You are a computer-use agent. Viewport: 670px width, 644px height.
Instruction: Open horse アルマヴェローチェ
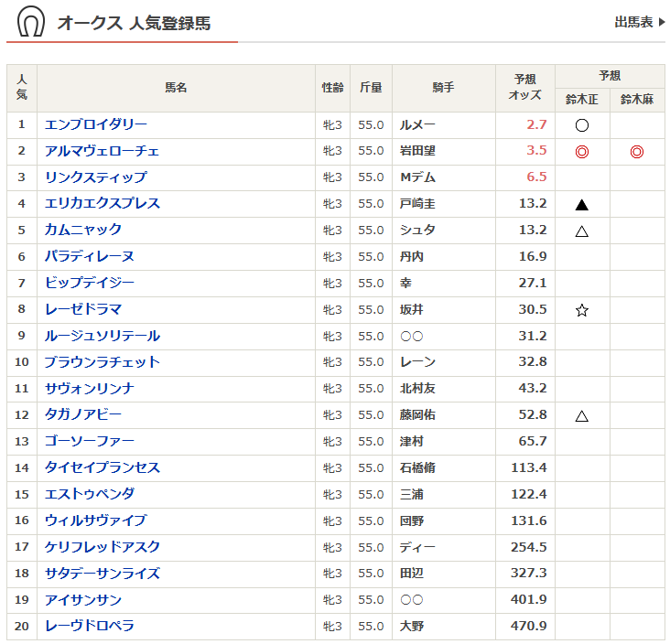pyautogui.click(x=103, y=151)
